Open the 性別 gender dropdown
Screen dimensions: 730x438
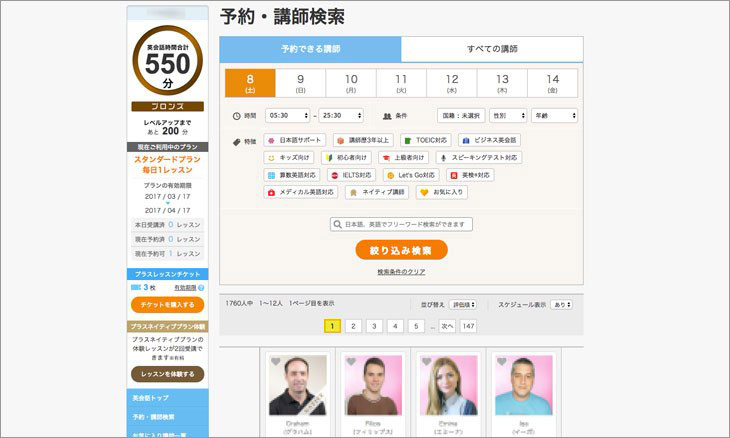click(x=509, y=116)
